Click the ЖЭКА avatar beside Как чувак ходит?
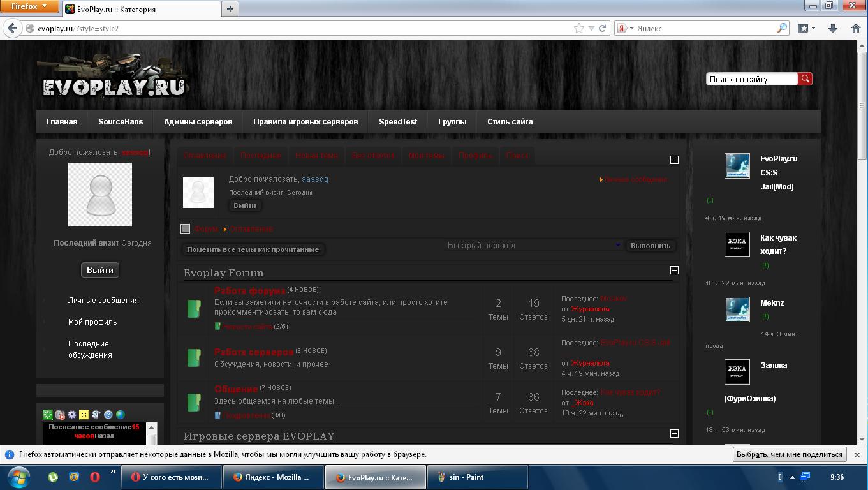This screenshot has height=490, width=868. [x=737, y=244]
